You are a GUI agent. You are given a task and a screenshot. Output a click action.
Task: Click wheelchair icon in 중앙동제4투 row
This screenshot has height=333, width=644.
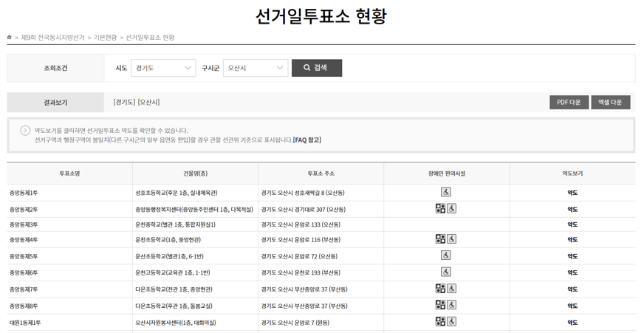click(x=451, y=238)
